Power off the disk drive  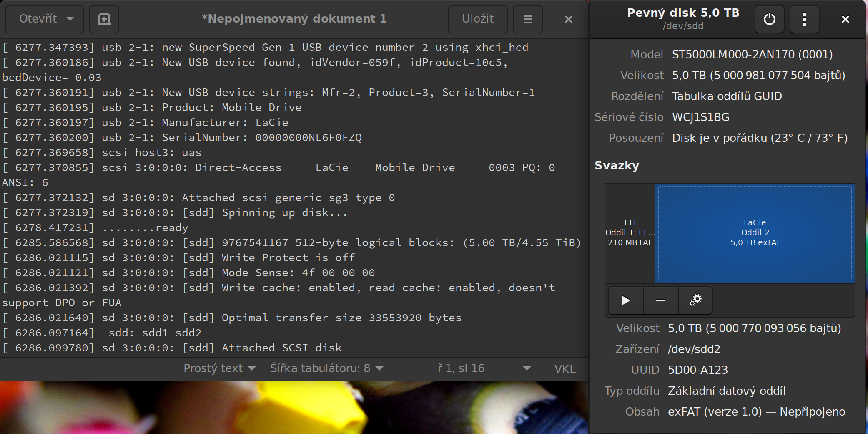click(770, 19)
